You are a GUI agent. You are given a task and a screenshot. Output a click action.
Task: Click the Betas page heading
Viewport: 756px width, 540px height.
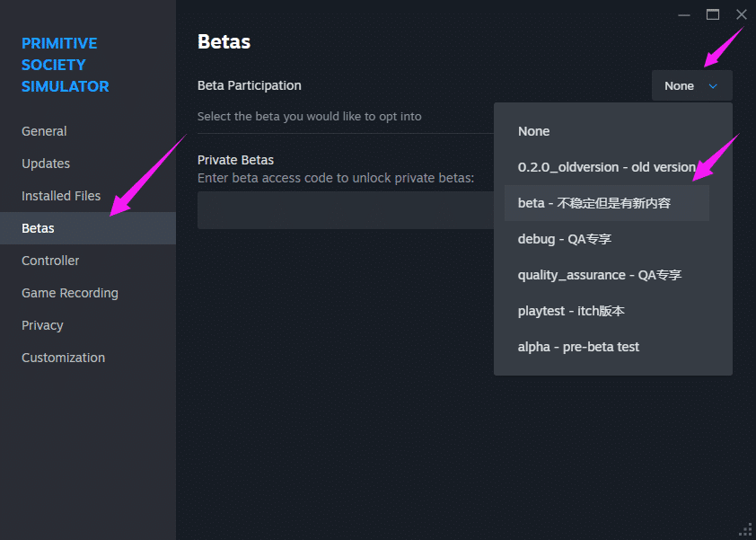[224, 41]
